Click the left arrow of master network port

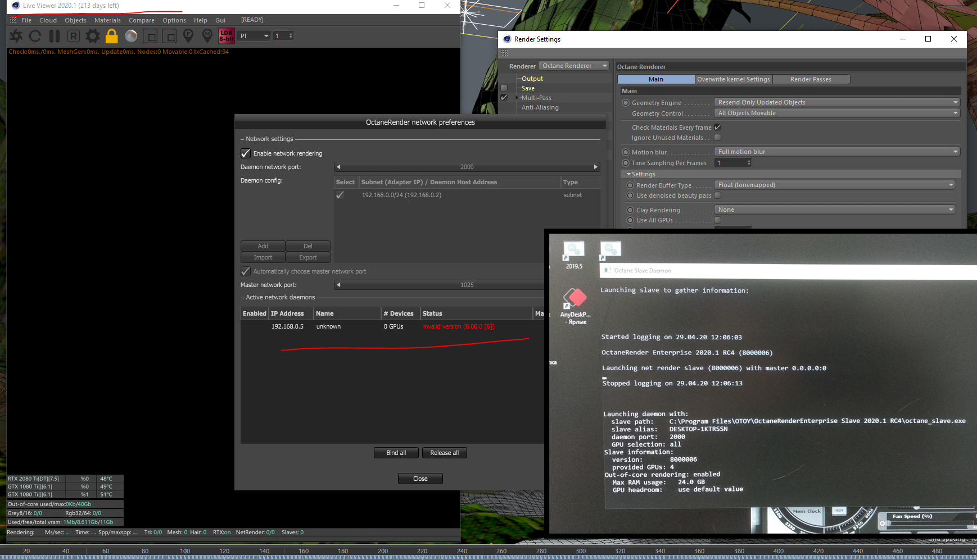coord(338,285)
